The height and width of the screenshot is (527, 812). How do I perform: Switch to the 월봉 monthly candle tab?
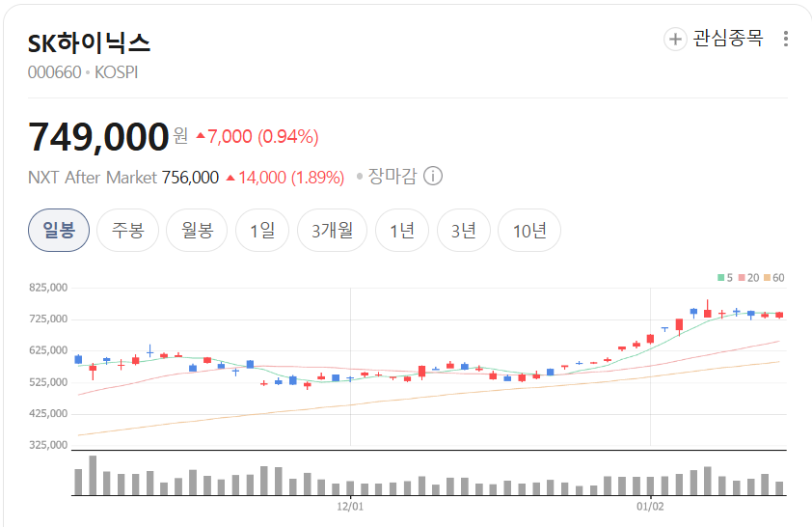pos(197,230)
